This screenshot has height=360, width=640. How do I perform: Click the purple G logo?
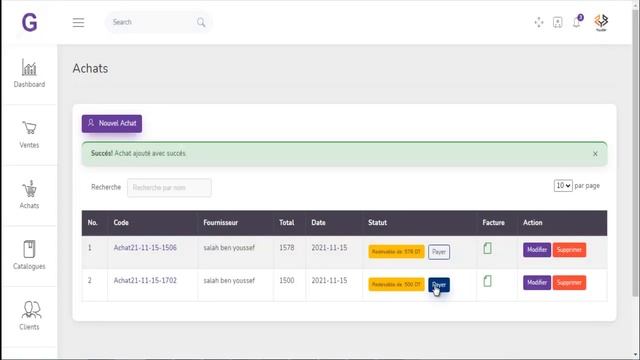click(29, 22)
